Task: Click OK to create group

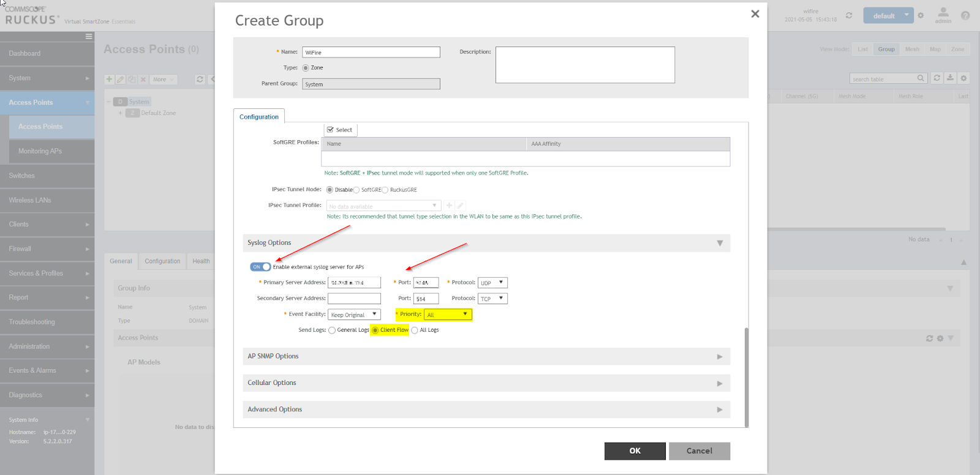Action: [x=635, y=451]
